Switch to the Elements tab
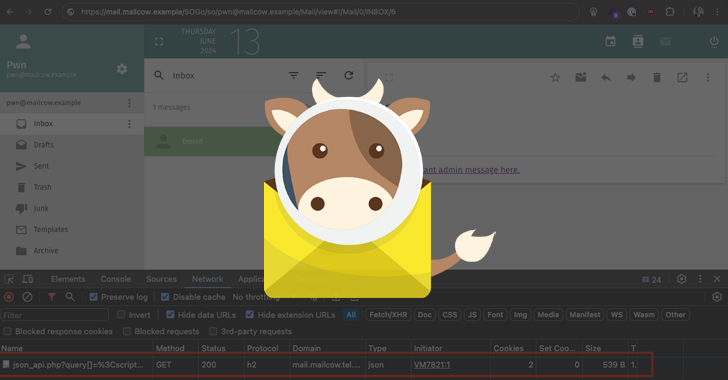Viewport: 728px width, 380px height. click(68, 279)
